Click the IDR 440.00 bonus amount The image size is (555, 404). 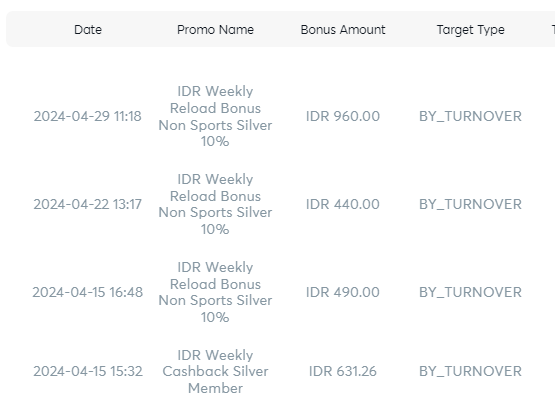343,204
